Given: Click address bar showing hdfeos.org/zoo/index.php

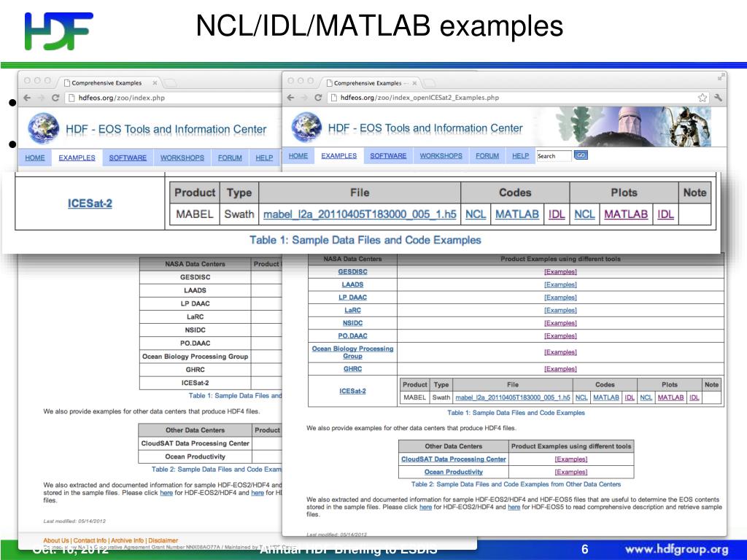Looking at the screenshot, I should pos(174,98).
